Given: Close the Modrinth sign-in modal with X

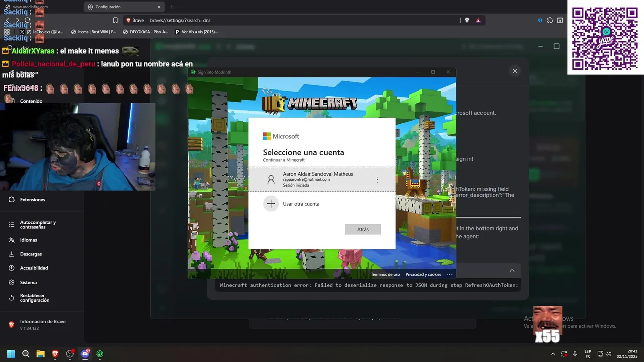Looking at the screenshot, I should pos(515,71).
